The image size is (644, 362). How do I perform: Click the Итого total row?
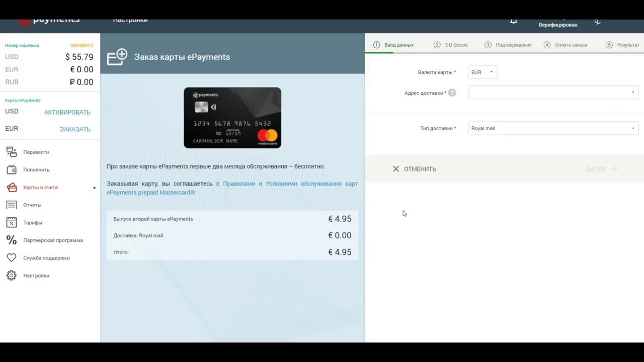[232, 252]
